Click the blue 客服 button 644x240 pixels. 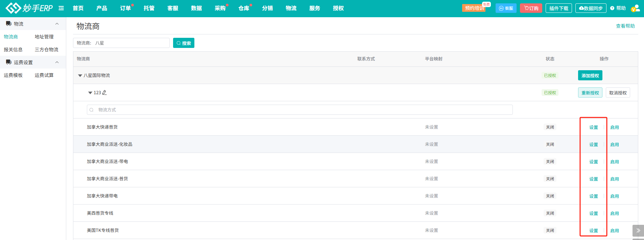point(506,8)
